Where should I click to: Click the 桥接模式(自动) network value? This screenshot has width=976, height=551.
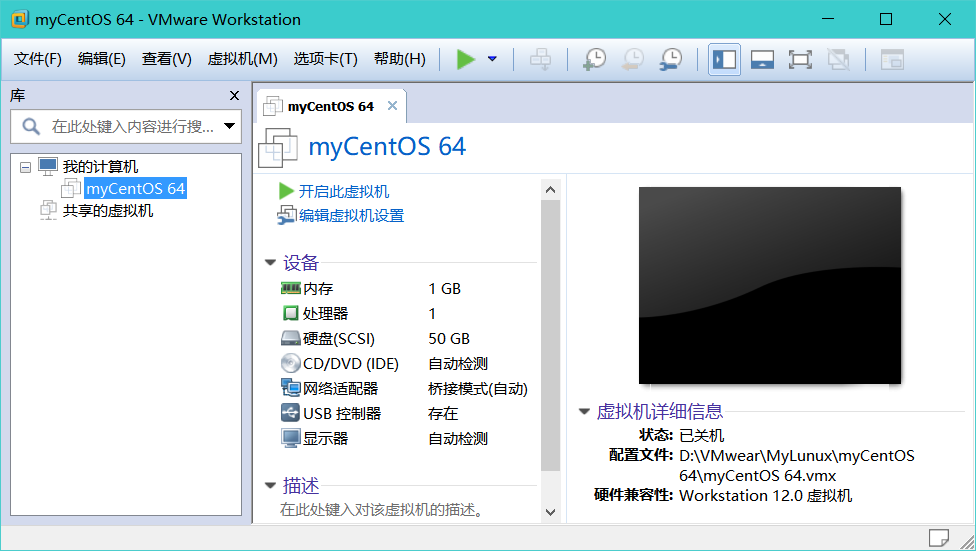point(478,389)
